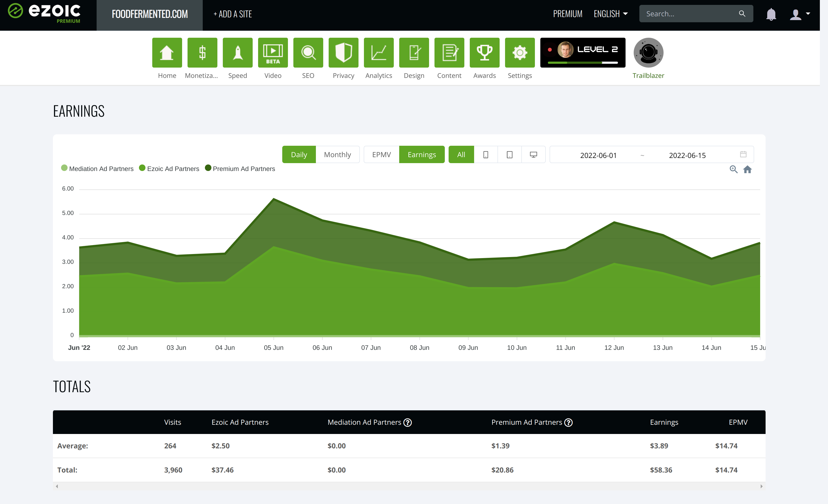Screen dimensions: 828x504
Task: Click the search magnifier icon
Action: 742,14
